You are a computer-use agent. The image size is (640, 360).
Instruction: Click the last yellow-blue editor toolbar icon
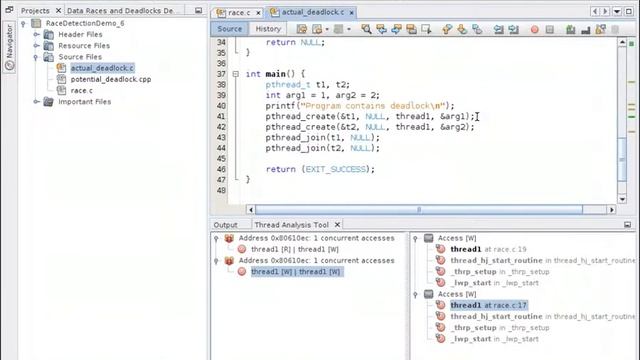tap(600, 29)
